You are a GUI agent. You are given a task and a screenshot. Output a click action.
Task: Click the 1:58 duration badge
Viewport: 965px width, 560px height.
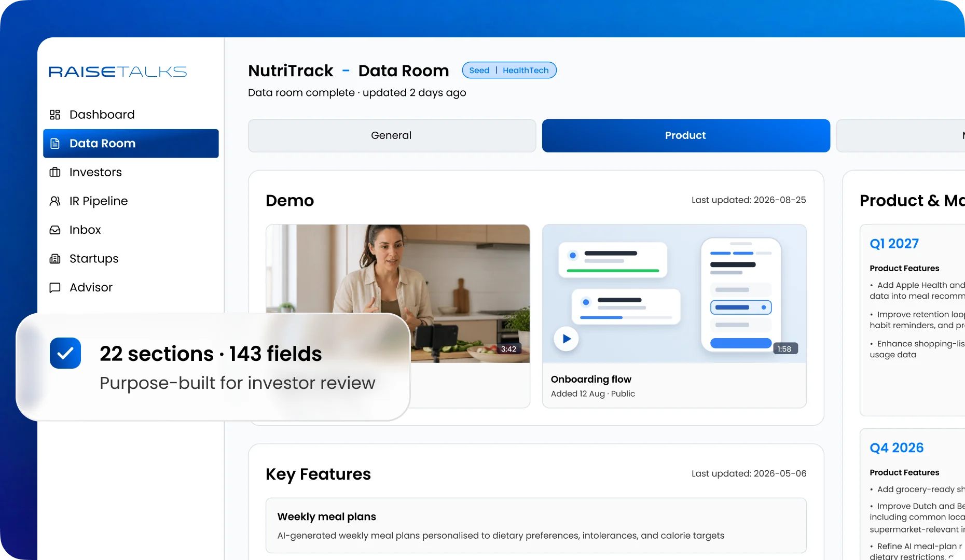784,349
